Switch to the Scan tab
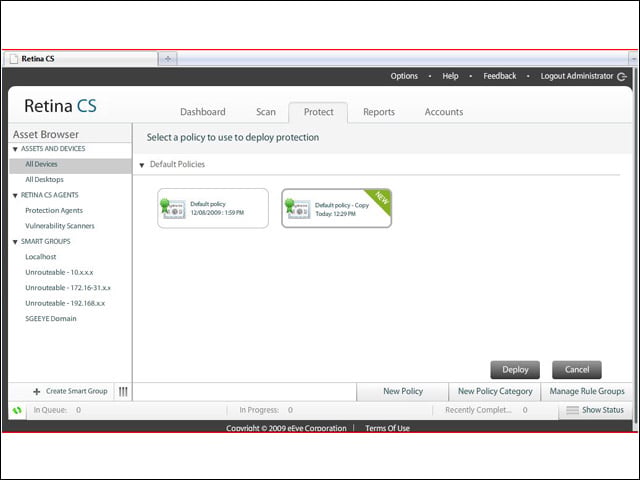Screen dimensions: 640x480 [x=266, y=112]
